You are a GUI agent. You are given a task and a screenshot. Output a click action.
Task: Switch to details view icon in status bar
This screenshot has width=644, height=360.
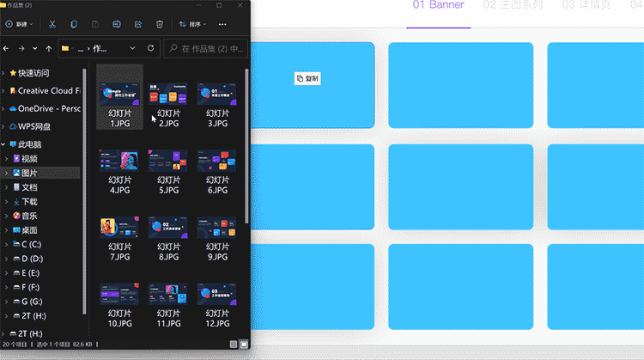[x=234, y=345]
